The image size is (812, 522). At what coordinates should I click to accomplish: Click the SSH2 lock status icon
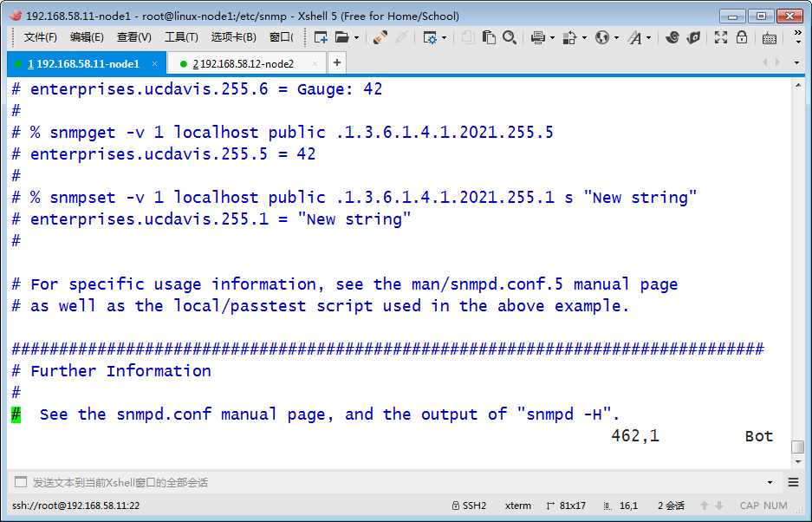456,506
